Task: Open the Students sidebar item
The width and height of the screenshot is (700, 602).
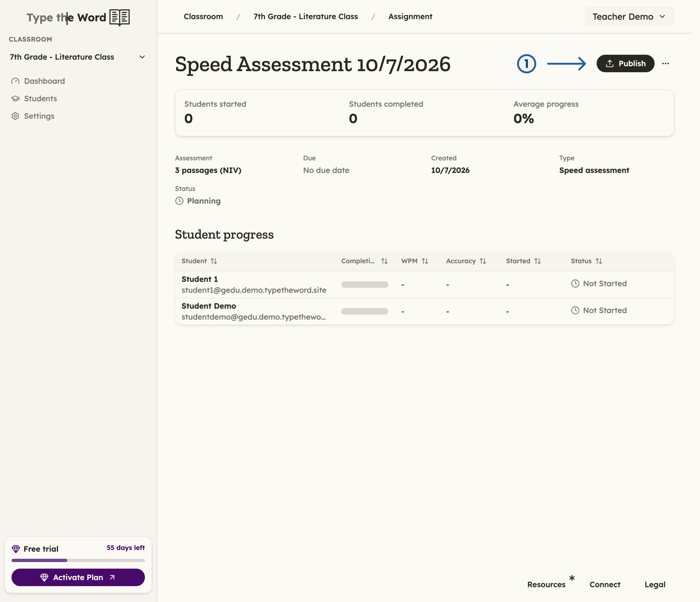Action: coord(40,99)
